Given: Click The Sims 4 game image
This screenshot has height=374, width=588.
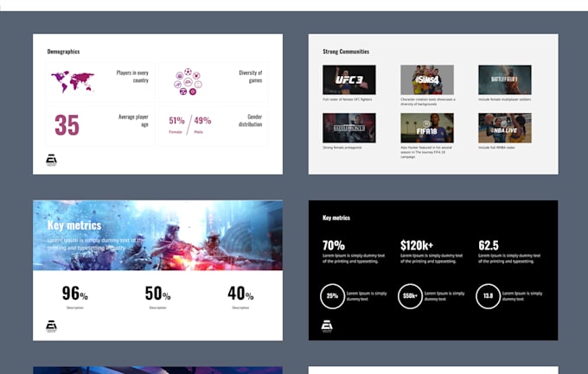Looking at the screenshot, I should coord(427,79).
